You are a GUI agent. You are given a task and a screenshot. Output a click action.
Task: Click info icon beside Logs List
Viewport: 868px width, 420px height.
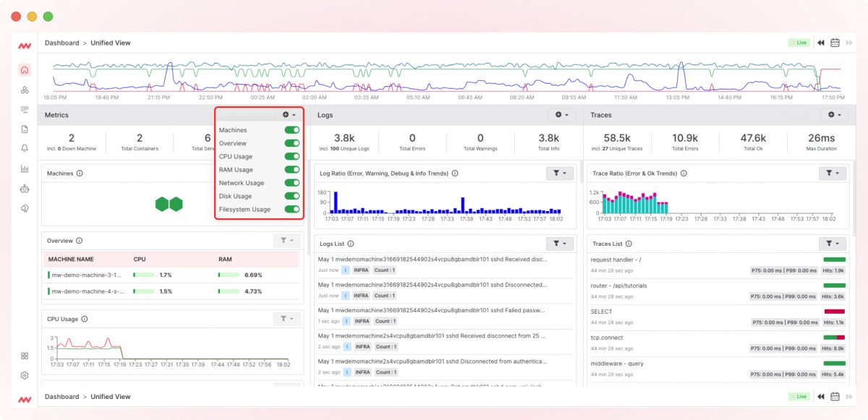(x=359, y=244)
